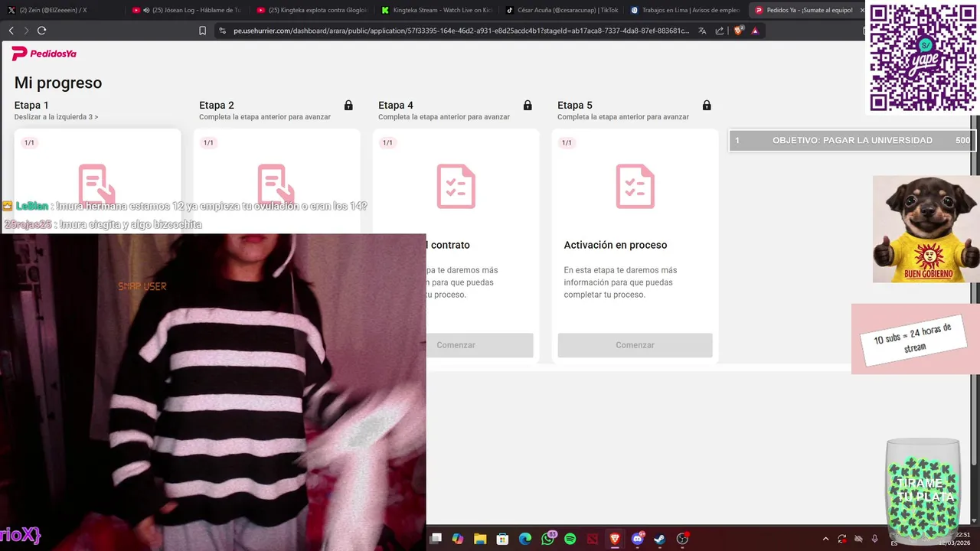Switch to the César Acuña TikTok tab
This screenshot has height=551, width=980.
[x=561, y=10]
